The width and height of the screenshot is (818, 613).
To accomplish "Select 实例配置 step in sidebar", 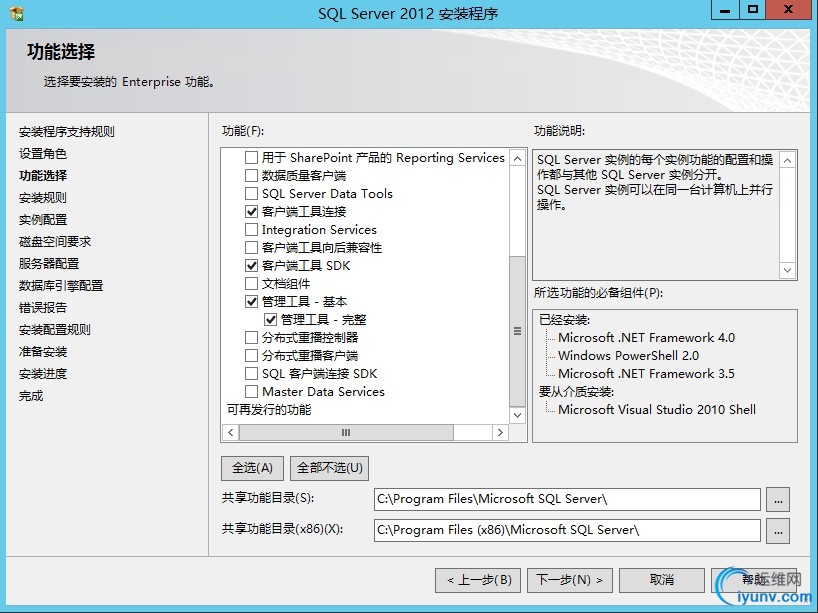I will 43,220.
